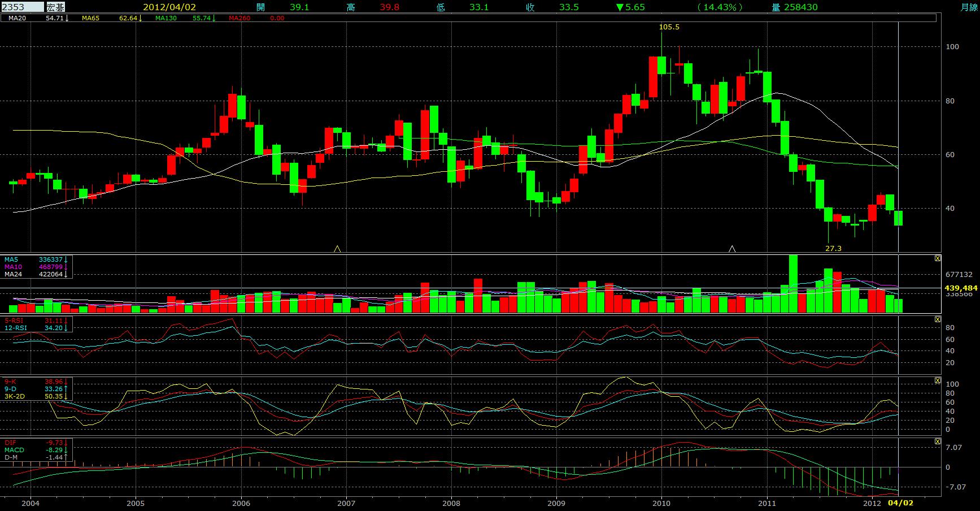The height and width of the screenshot is (511, 980).
Task: Click the MA20 value 54.71
Action: [54, 18]
